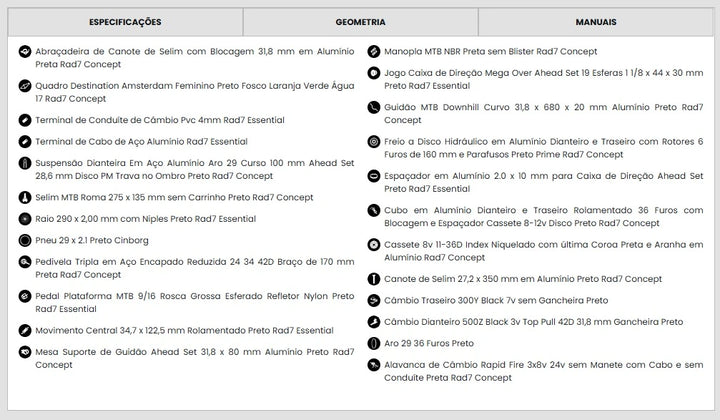This screenshot has height=420, width=720.
Task: Open the Especificações tab
Action: [125, 21]
